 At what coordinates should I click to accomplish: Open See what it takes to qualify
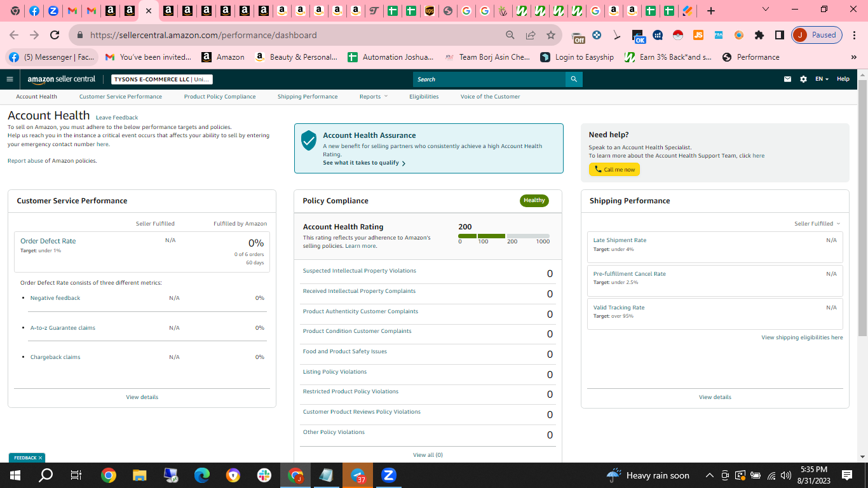pyautogui.click(x=364, y=163)
